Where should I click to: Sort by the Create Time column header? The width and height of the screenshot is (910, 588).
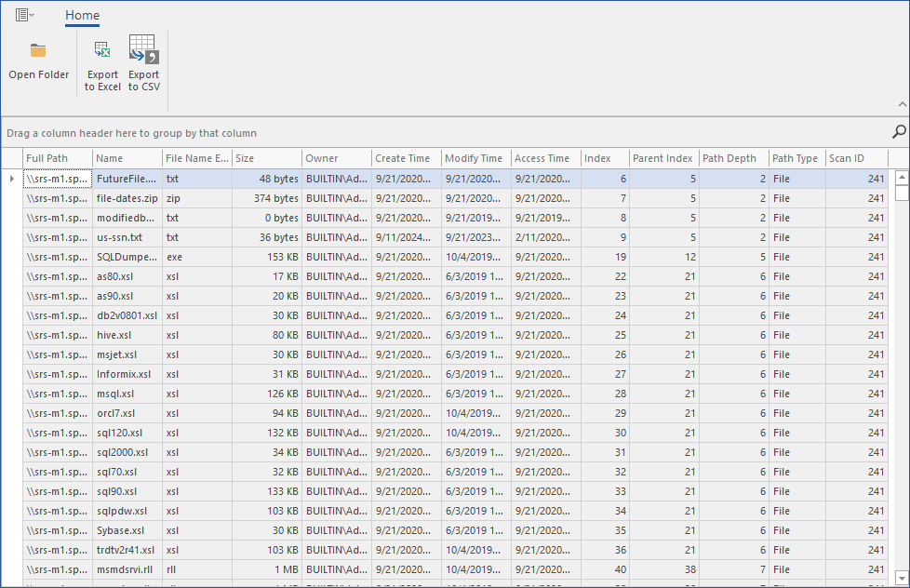[x=406, y=158]
